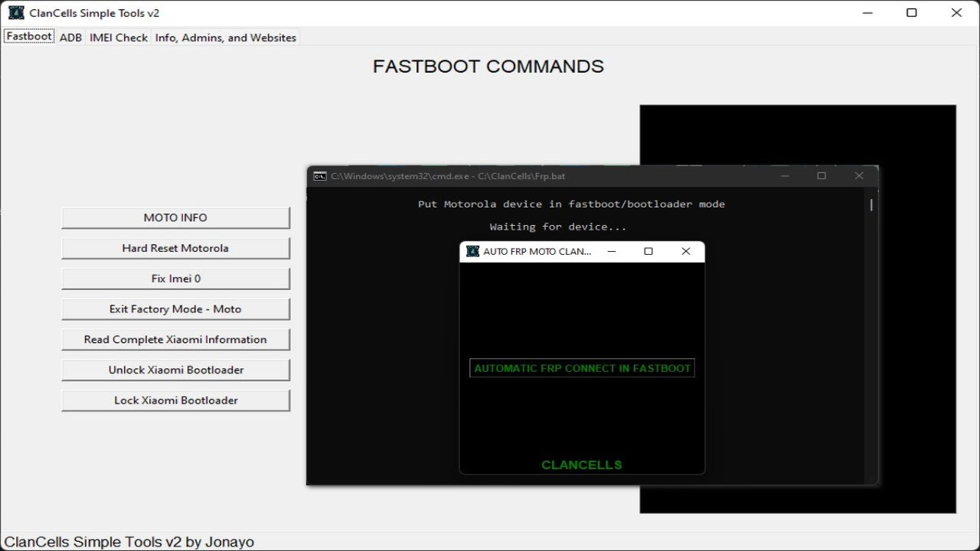
Task: Maximize the cmd.exe Frp.bat window
Action: [x=822, y=176]
